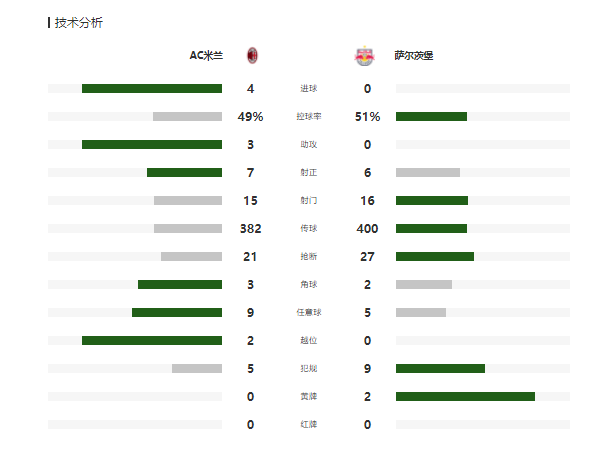Click the 黄牌 stat label

pyautogui.click(x=309, y=397)
